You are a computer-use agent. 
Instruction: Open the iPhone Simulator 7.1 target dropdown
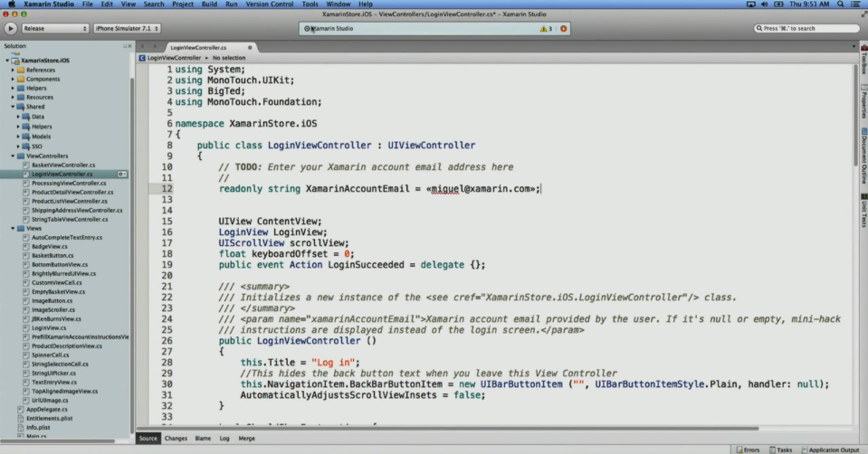point(127,28)
